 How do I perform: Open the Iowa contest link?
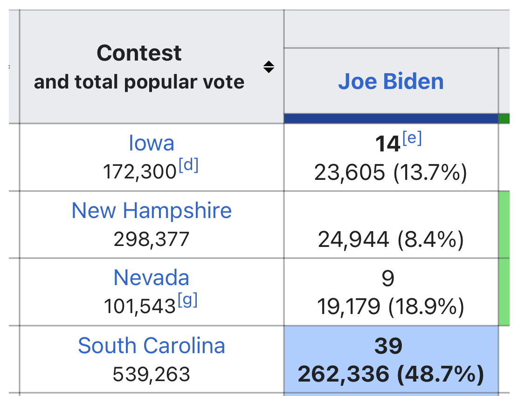coord(152,143)
